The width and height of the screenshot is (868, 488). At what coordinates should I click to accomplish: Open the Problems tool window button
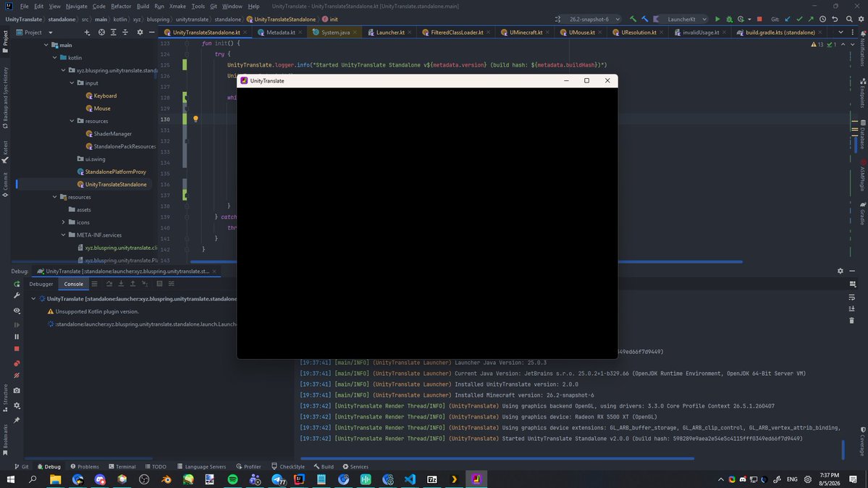click(x=85, y=466)
